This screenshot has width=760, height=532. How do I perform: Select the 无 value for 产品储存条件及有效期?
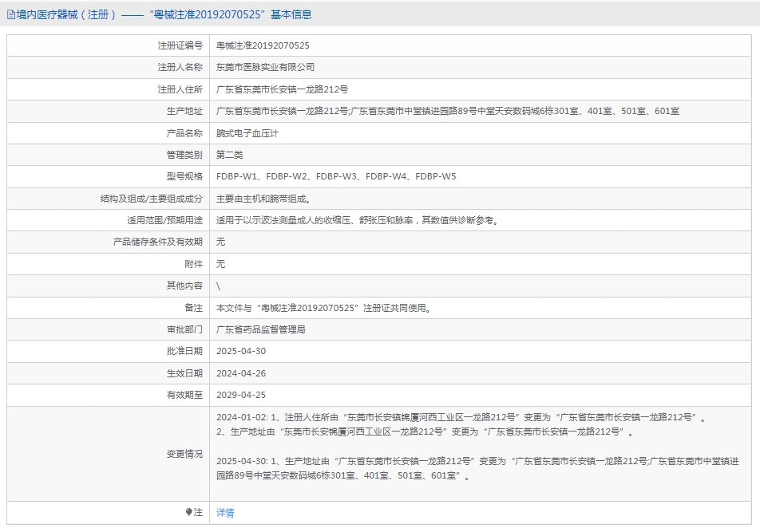(220, 242)
